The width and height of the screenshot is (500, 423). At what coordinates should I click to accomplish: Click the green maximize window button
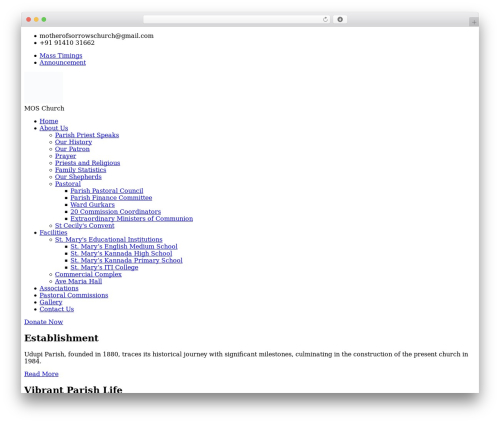tap(44, 20)
